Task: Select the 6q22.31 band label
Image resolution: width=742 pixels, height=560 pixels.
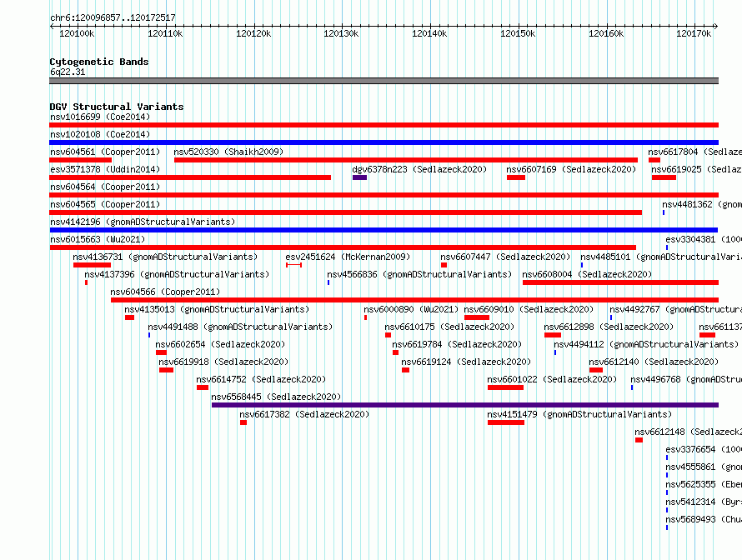Action: [68, 72]
